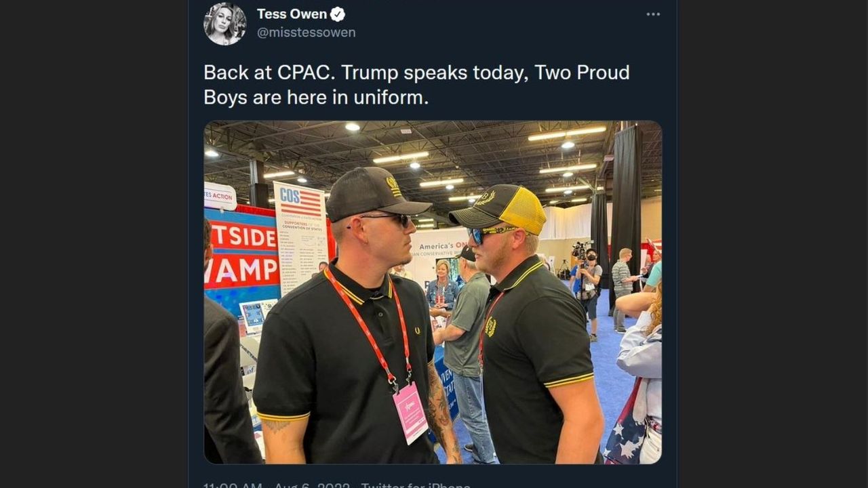
Task: Click the tweet text about CPAC
Action: [x=416, y=85]
